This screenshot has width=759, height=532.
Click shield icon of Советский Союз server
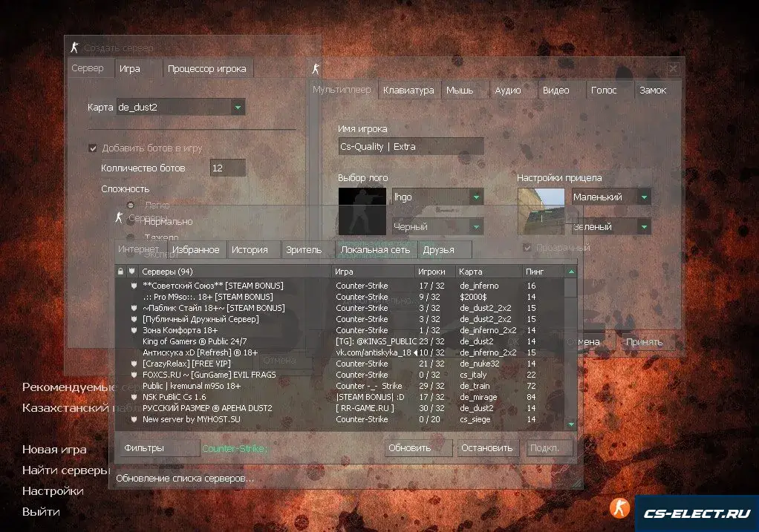(134, 286)
